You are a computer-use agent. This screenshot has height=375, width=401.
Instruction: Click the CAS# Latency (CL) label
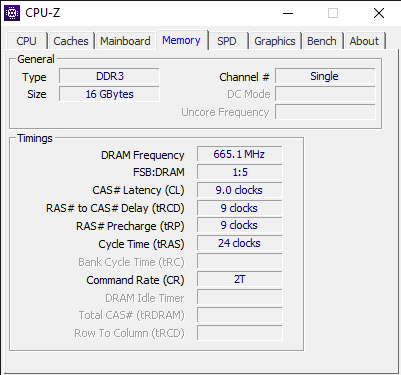pos(138,190)
